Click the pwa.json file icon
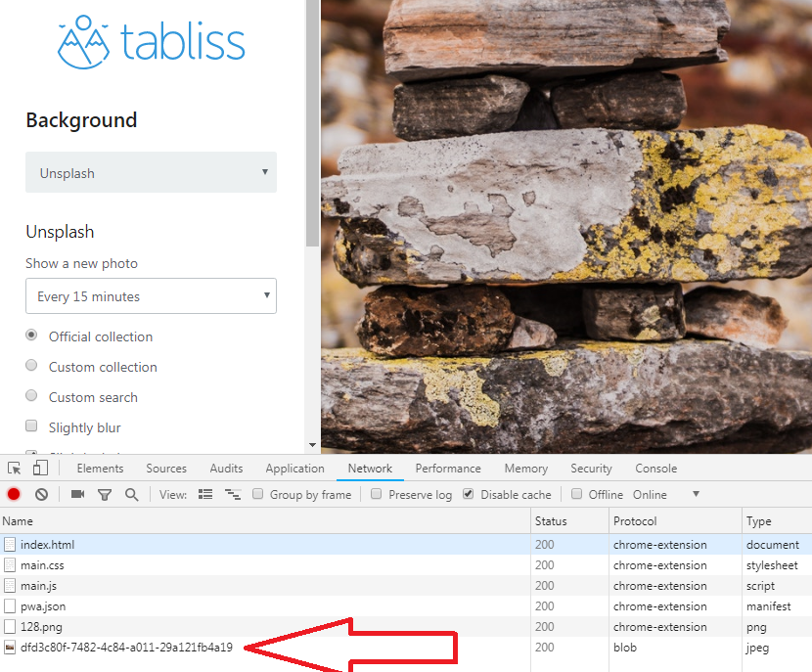 (10, 606)
